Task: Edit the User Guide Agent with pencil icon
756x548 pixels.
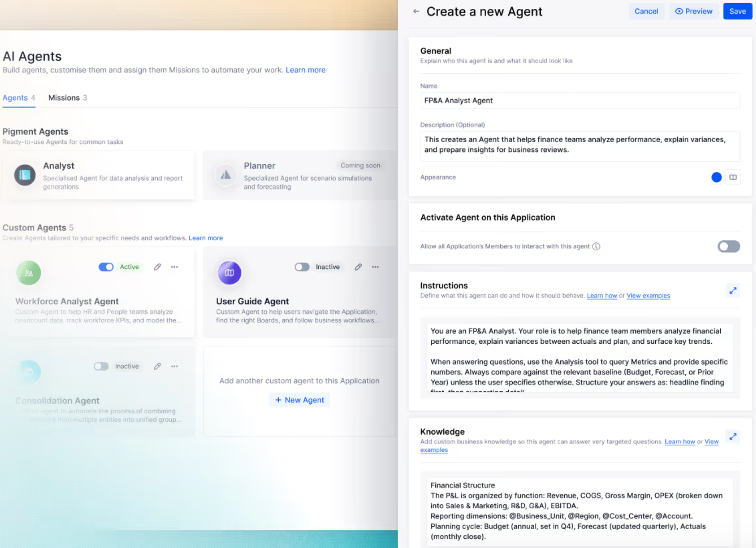Action: (x=358, y=267)
